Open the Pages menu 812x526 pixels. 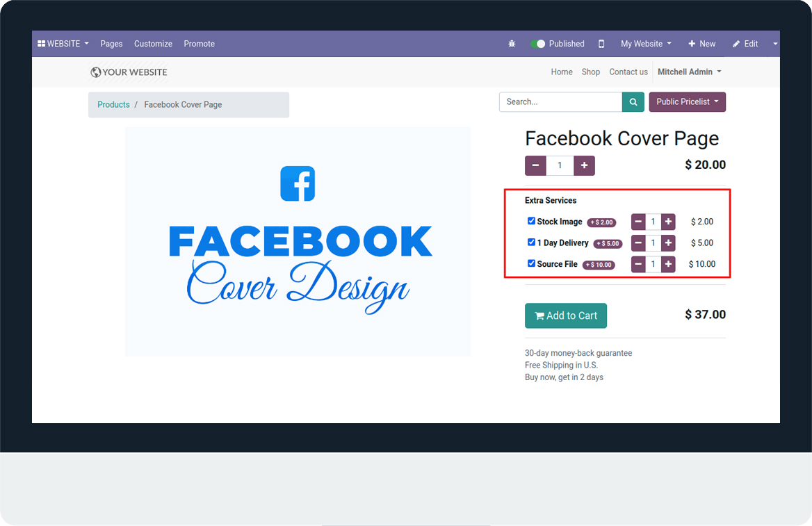111,44
